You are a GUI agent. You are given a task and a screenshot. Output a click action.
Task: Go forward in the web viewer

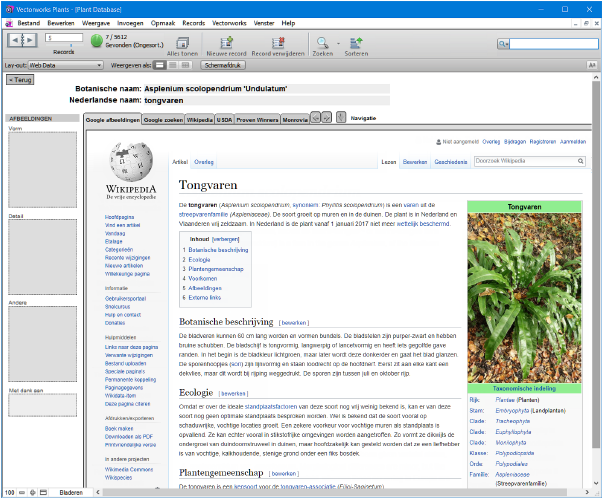326,117
